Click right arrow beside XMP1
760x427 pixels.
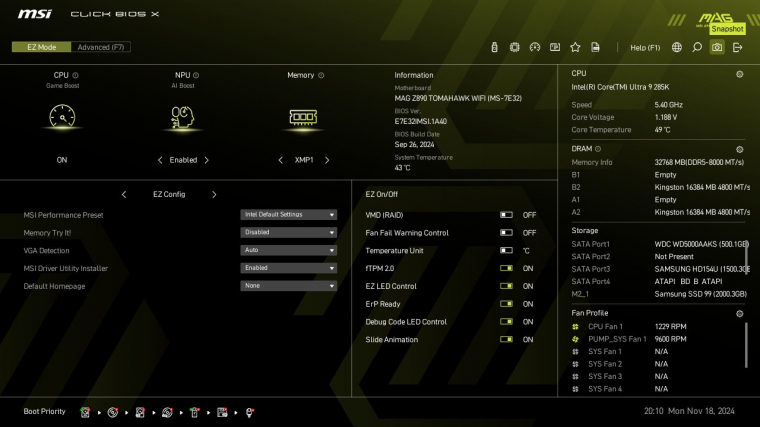pos(327,160)
